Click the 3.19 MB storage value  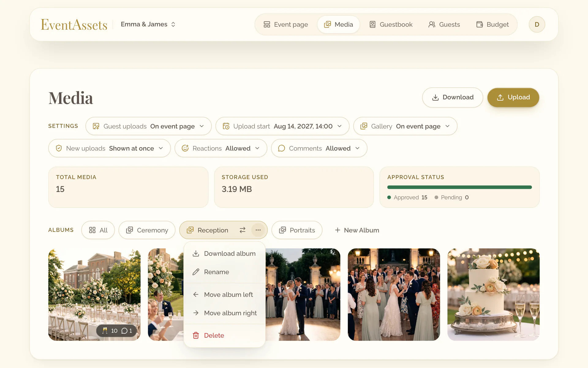point(237,189)
